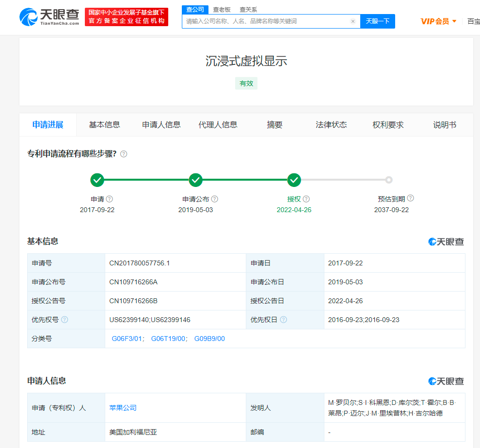The image size is (480, 448).
Task: Select the 说明书 tab
Action: [x=445, y=125]
